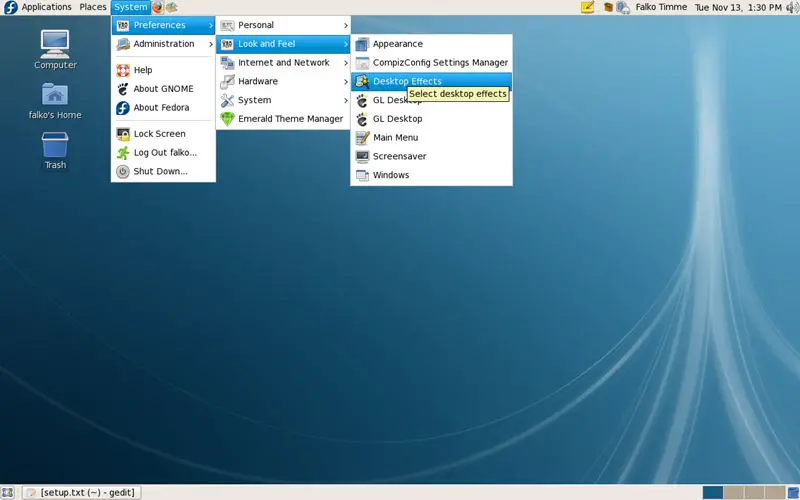The width and height of the screenshot is (800, 500).
Task: Click the brown package updater tray icon
Action: click(x=608, y=7)
